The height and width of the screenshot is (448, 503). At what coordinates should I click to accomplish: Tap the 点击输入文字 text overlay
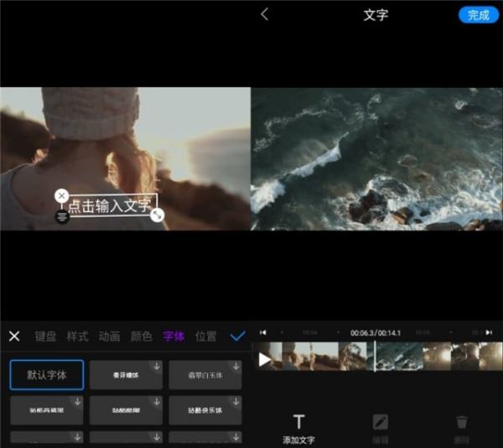tap(109, 206)
